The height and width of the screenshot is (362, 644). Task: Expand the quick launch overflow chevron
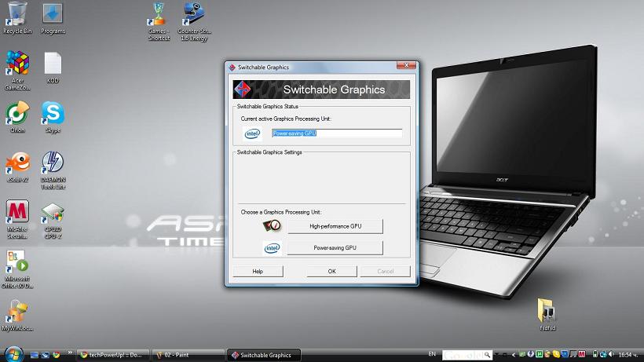coord(70,352)
